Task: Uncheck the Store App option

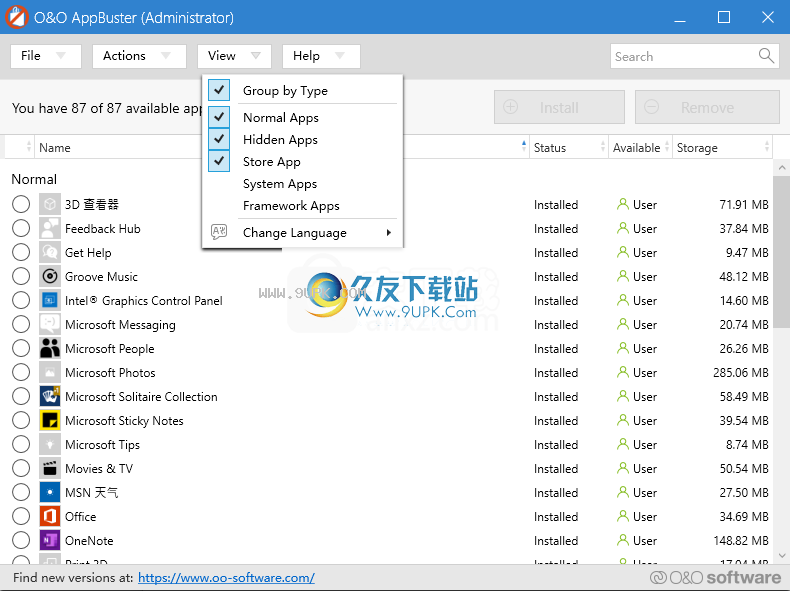Action: pyautogui.click(x=219, y=161)
